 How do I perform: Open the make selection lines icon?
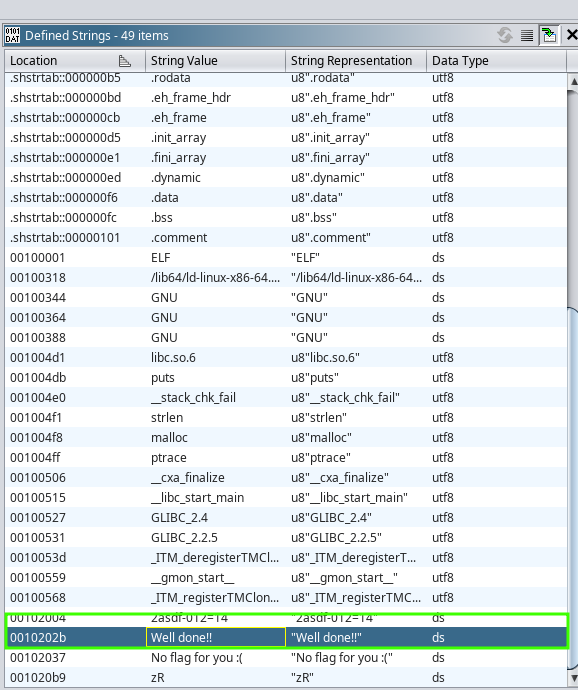(x=527, y=35)
